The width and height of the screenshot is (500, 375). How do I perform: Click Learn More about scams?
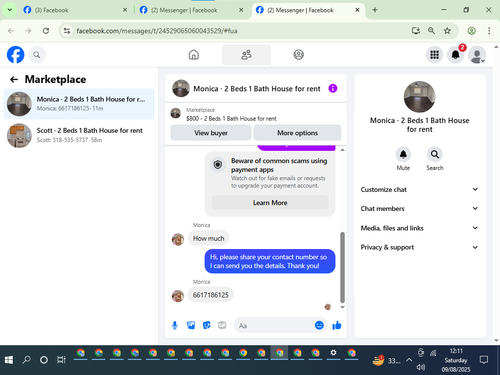coord(270,203)
